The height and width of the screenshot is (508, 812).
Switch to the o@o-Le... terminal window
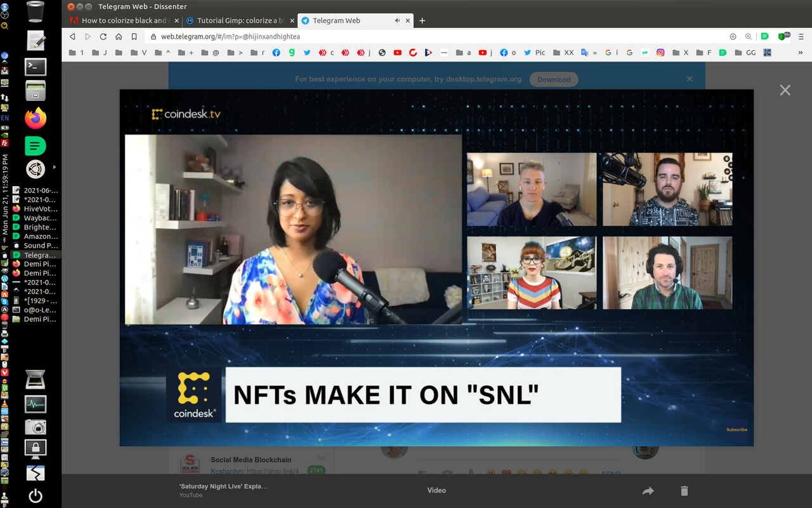tap(36, 310)
